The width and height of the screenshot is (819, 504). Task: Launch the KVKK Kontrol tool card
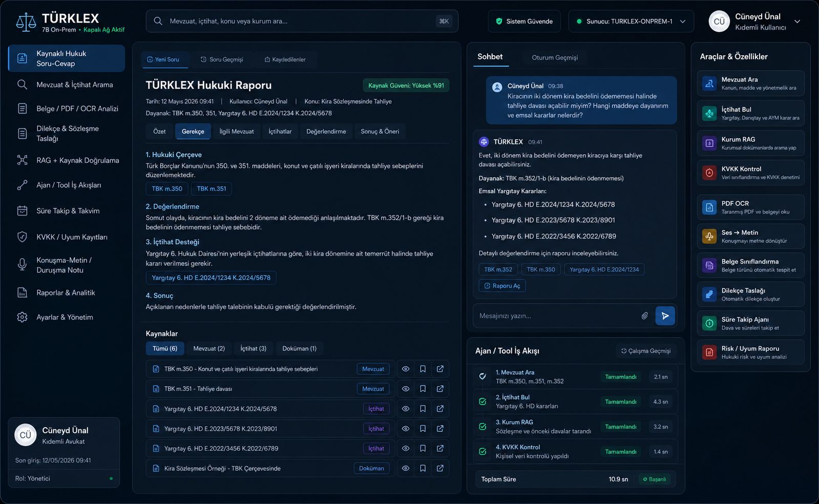coord(750,173)
